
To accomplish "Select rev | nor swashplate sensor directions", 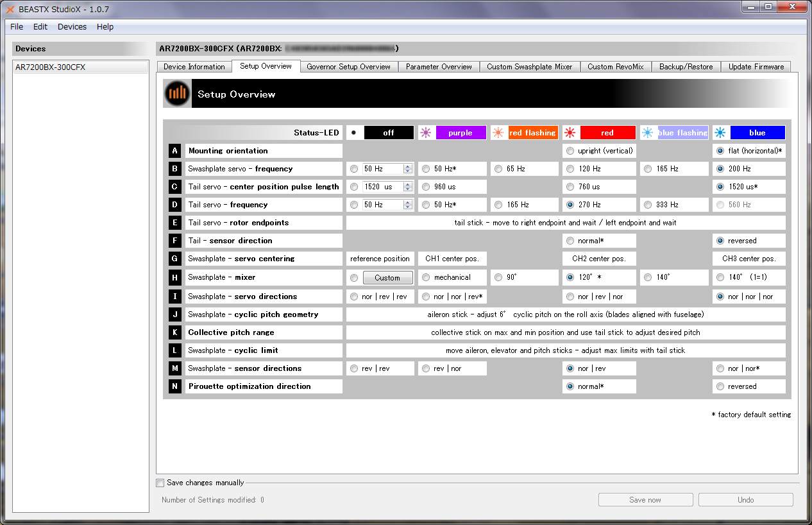I will [x=426, y=368].
